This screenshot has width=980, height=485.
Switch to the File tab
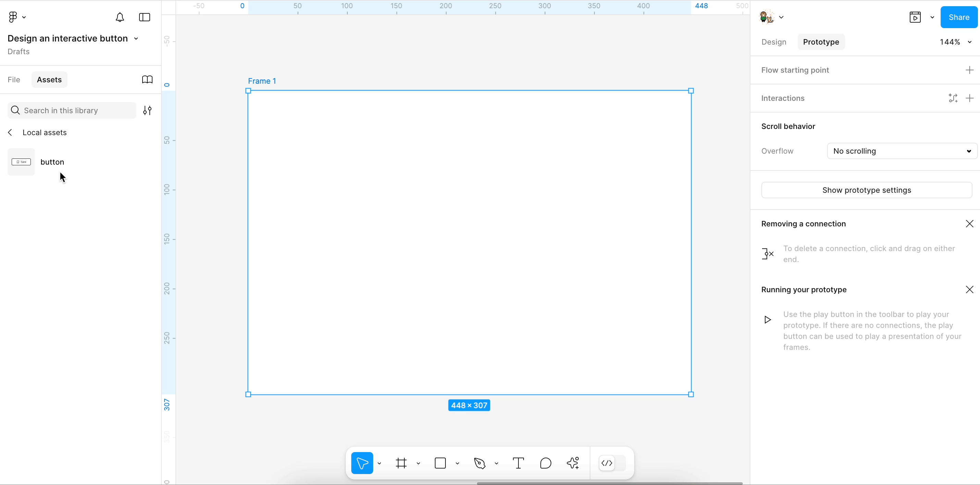click(14, 80)
